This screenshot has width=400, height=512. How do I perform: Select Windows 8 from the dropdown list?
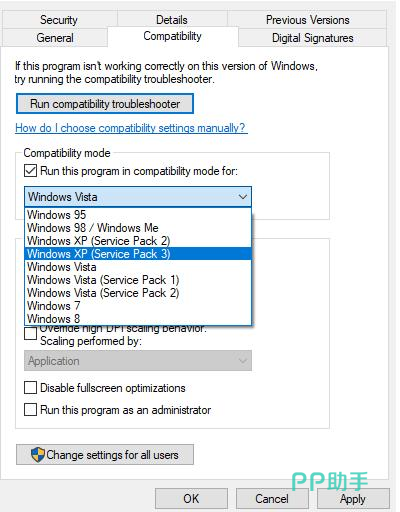(138, 319)
